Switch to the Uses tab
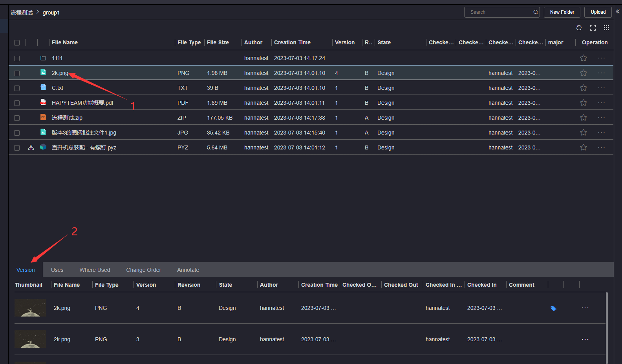Viewport: 622px width, 364px height. pyautogui.click(x=57, y=270)
